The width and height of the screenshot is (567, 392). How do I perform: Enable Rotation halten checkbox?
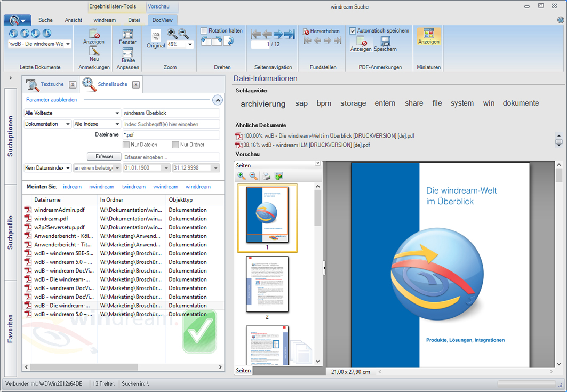pos(204,31)
